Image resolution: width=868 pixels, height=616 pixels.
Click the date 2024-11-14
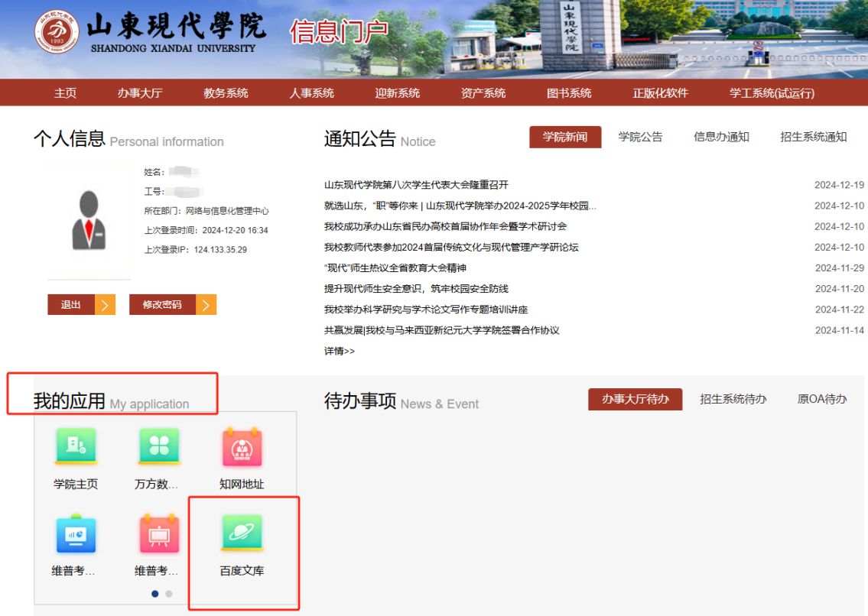[x=839, y=330]
